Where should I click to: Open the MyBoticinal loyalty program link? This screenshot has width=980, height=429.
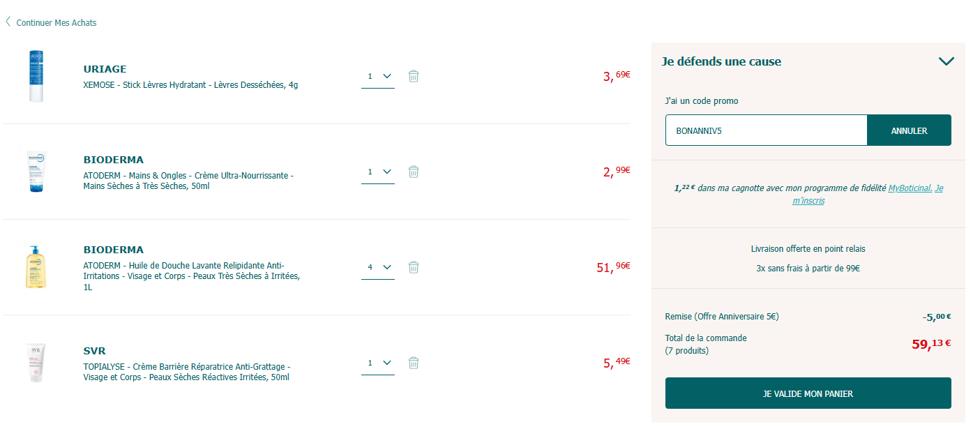click(x=910, y=188)
